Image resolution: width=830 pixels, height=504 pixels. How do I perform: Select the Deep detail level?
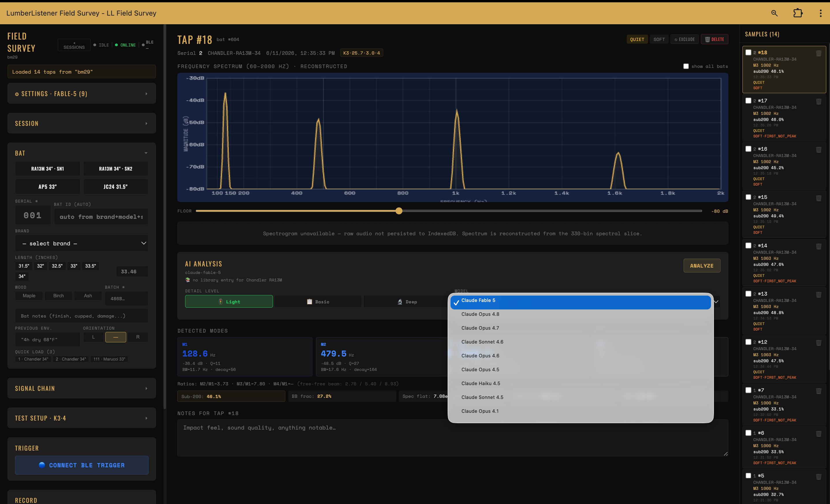(x=407, y=302)
